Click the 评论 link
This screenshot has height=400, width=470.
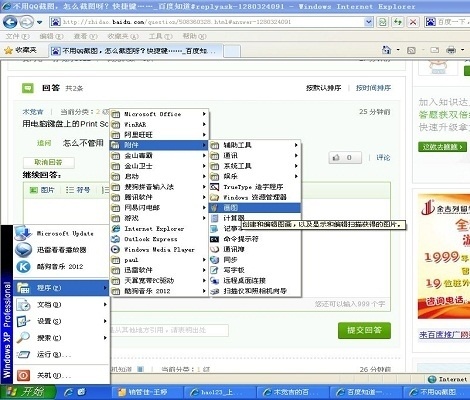point(383,157)
